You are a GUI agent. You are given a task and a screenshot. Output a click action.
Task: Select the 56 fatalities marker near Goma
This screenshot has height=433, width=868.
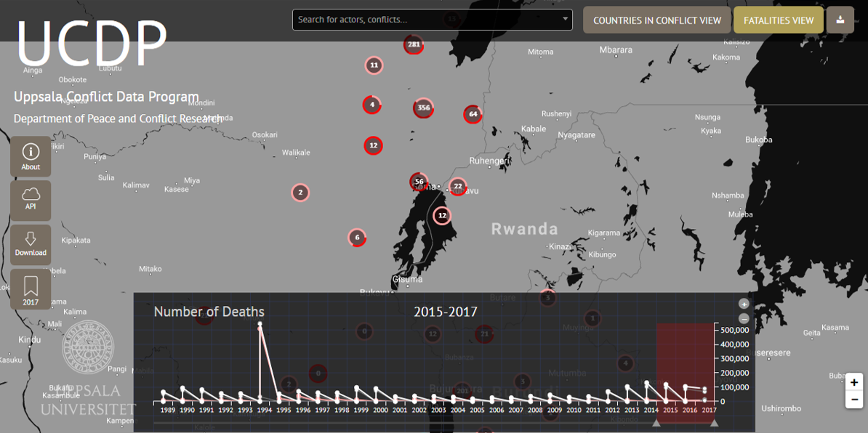point(419,182)
